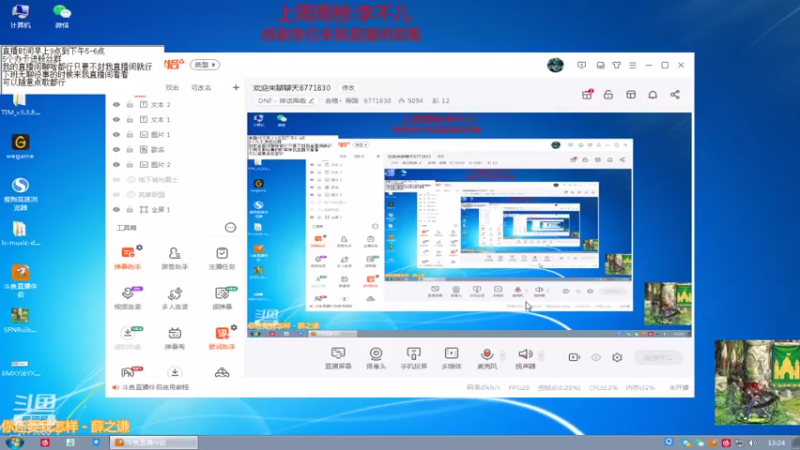Open the 微信 desktop icon
Viewport: 800px width, 450px height.
pos(62,16)
